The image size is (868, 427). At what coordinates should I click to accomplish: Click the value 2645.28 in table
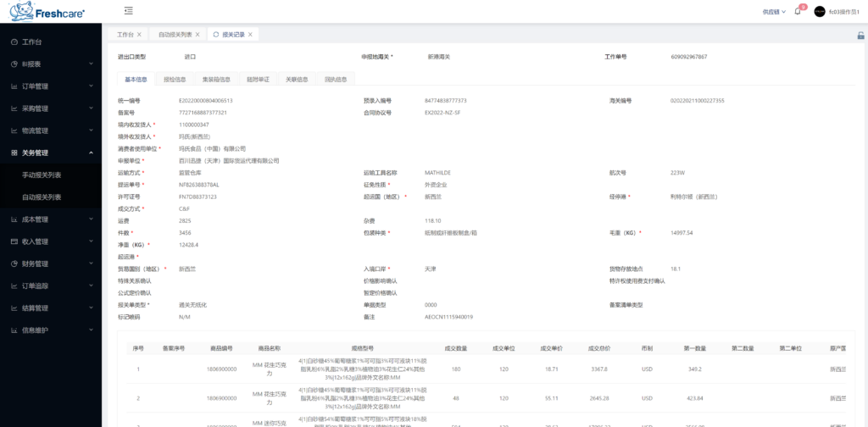599,397
